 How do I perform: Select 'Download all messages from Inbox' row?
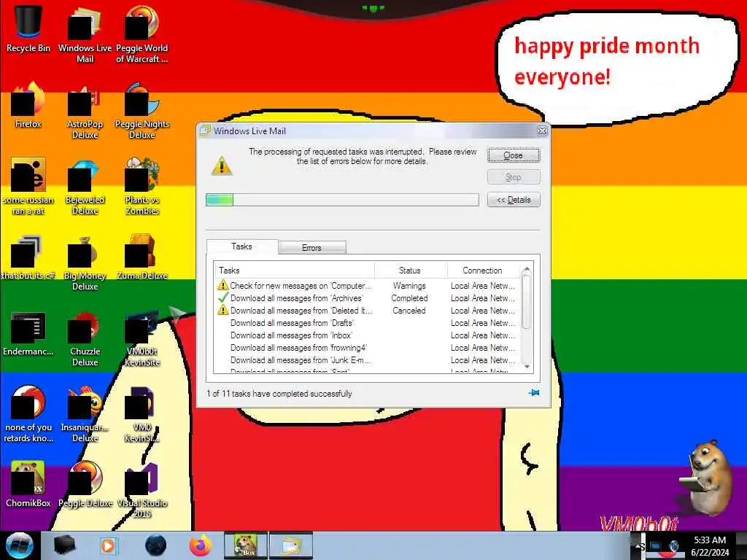pyautogui.click(x=367, y=335)
